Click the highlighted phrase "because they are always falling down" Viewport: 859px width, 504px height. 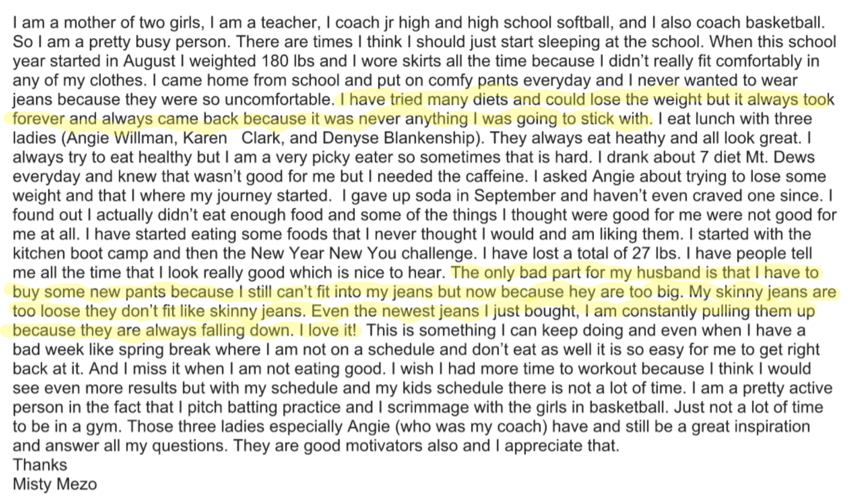point(152,330)
